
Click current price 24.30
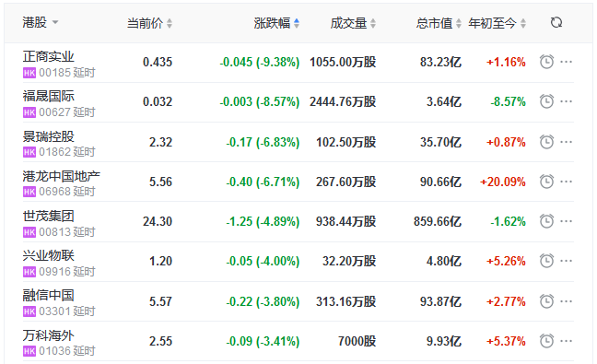[x=158, y=221]
